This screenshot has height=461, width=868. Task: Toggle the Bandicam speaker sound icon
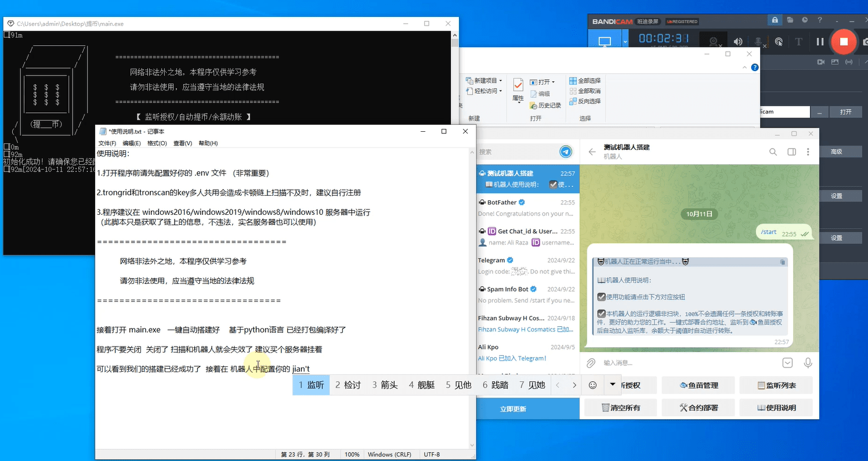click(x=738, y=42)
